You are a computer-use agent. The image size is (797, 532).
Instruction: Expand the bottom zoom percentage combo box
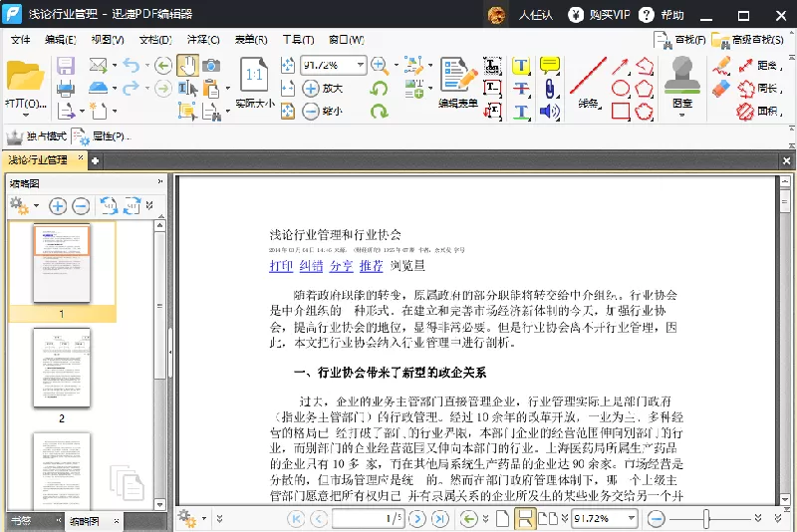[x=632, y=519]
